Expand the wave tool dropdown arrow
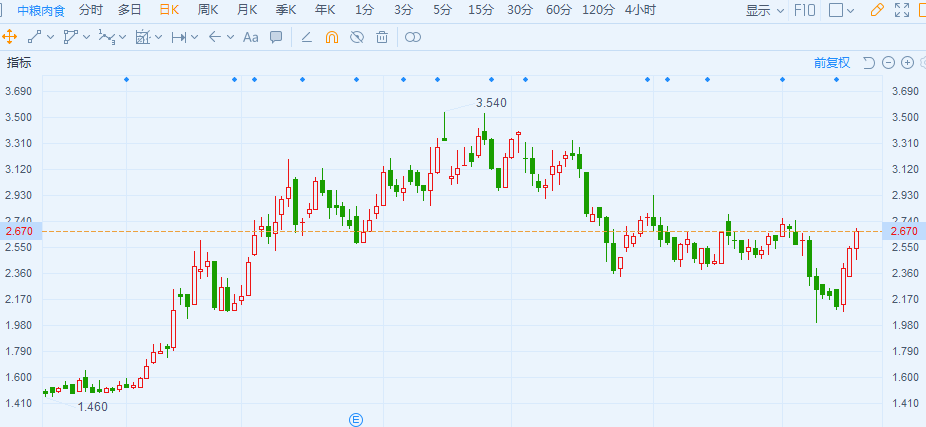926x427 pixels. pyautogui.click(x=122, y=37)
